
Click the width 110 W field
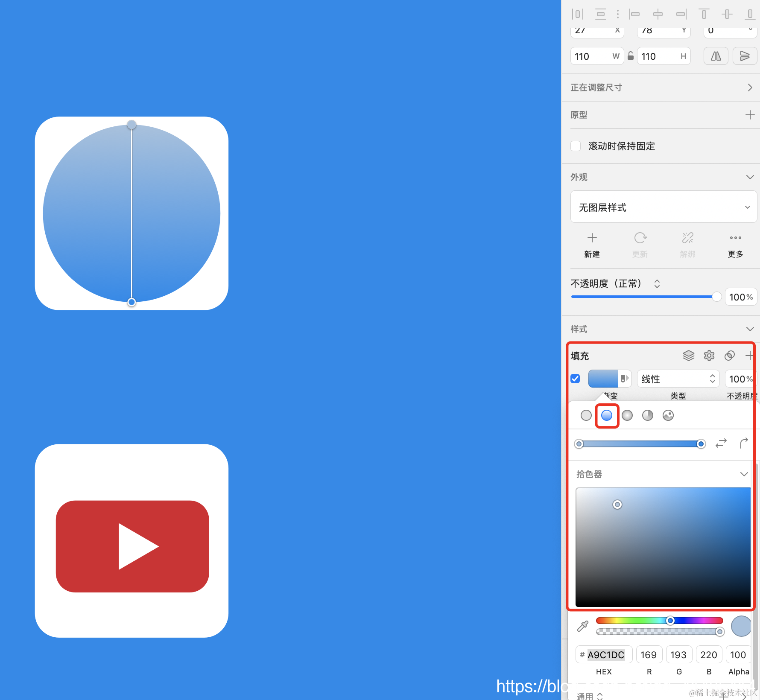[x=597, y=56]
